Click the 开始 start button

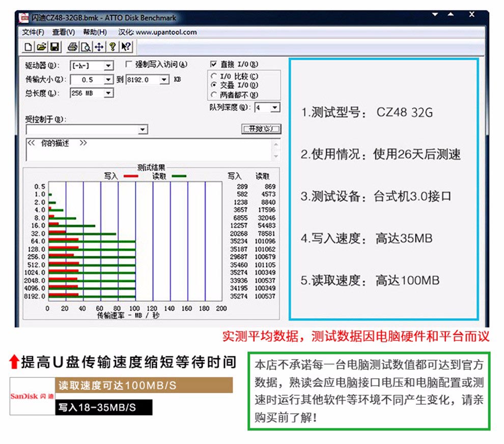261,129
